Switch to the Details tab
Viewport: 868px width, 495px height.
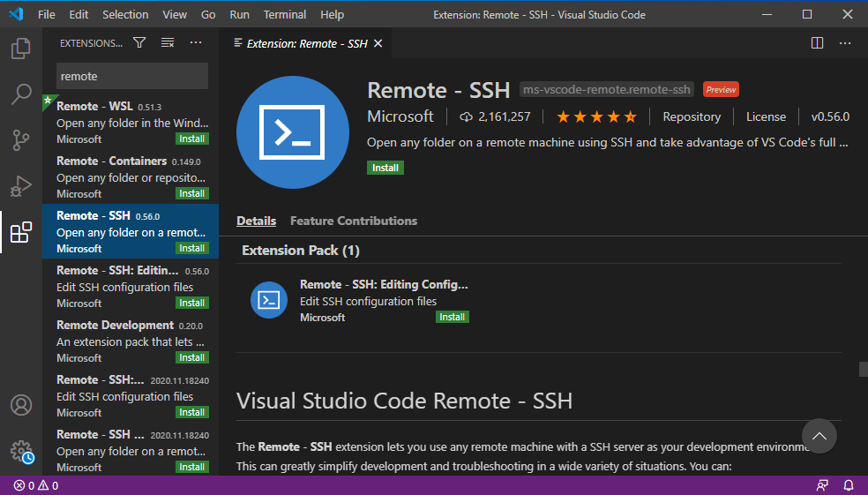257,221
